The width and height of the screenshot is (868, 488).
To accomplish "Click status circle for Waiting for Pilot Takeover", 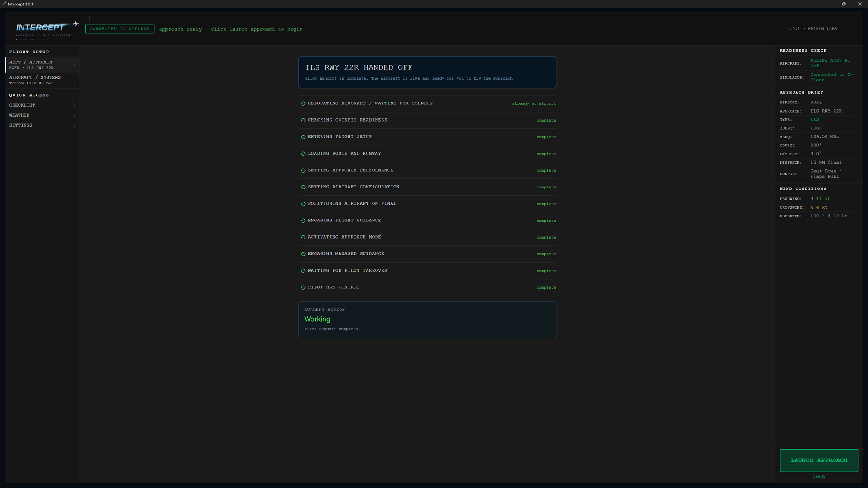I will (303, 271).
